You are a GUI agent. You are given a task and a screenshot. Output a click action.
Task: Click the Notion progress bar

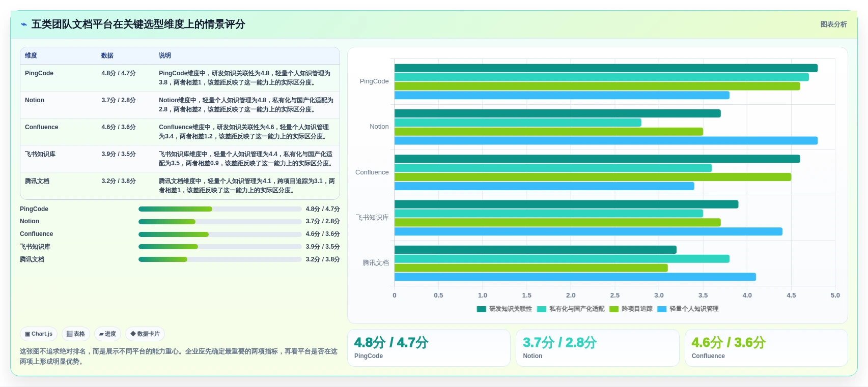[x=220, y=222]
